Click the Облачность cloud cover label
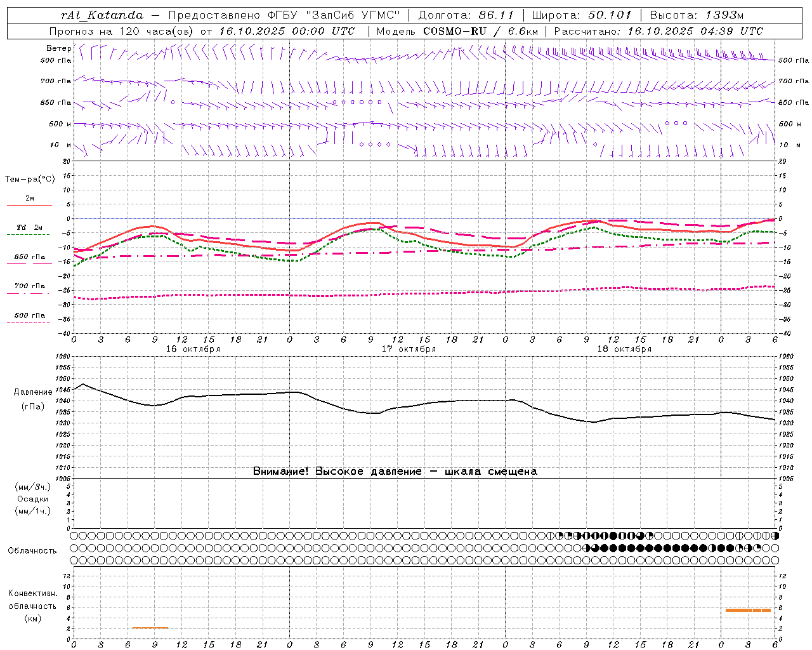 coord(32,551)
